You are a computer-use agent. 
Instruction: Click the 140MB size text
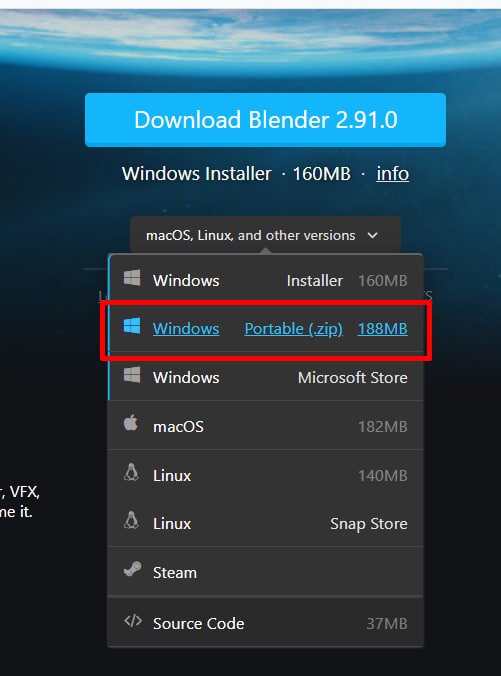click(x=383, y=476)
